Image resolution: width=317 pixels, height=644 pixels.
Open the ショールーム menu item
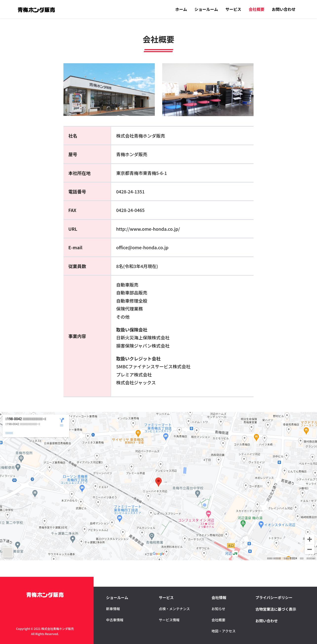pyautogui.click(x=206, y=9)
